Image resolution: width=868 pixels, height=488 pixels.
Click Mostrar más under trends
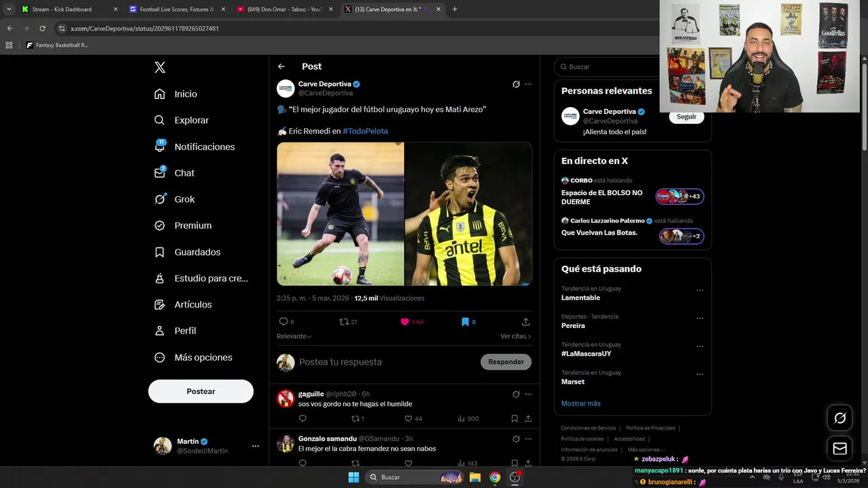click(x=580, y=403)
